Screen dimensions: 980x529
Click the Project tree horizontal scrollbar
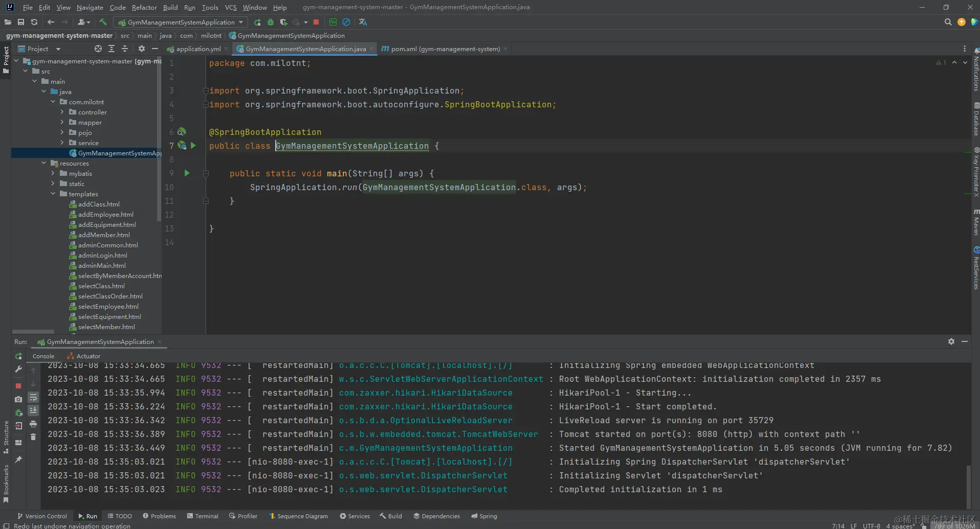point(33,332)
